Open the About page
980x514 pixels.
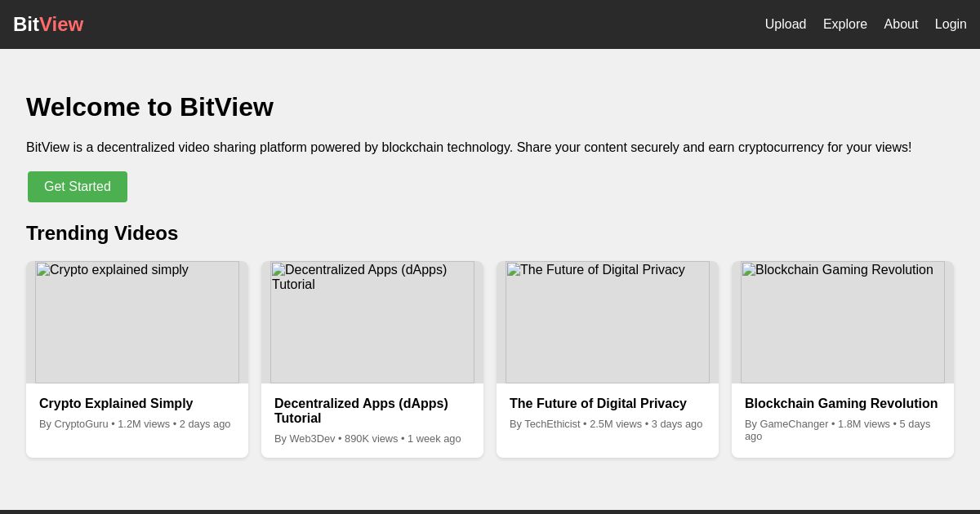(x=901, y=24)
